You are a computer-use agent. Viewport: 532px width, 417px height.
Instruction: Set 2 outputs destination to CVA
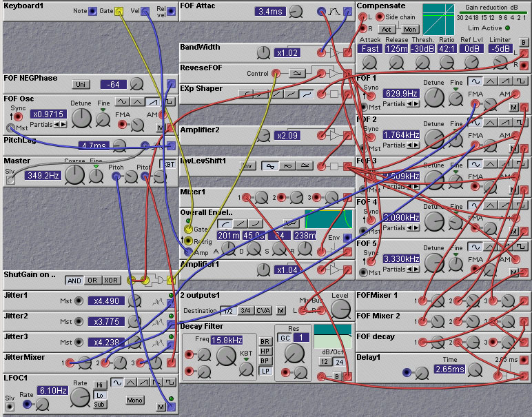click(x=263, y=311)
